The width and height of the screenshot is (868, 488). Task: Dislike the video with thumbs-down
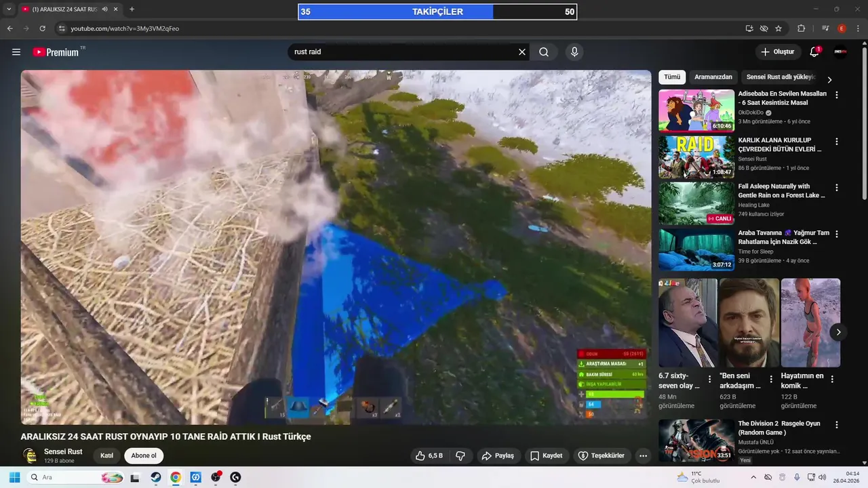click(x=460, y=455)
